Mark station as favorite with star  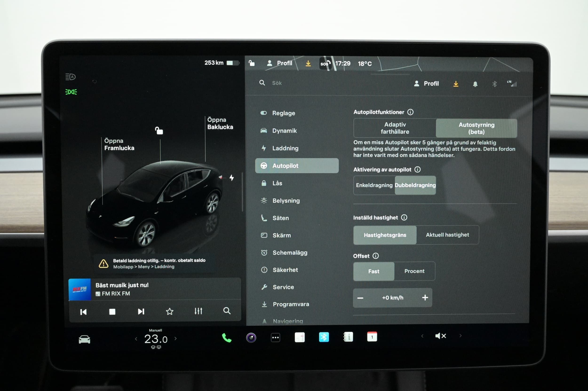[170, 311]
